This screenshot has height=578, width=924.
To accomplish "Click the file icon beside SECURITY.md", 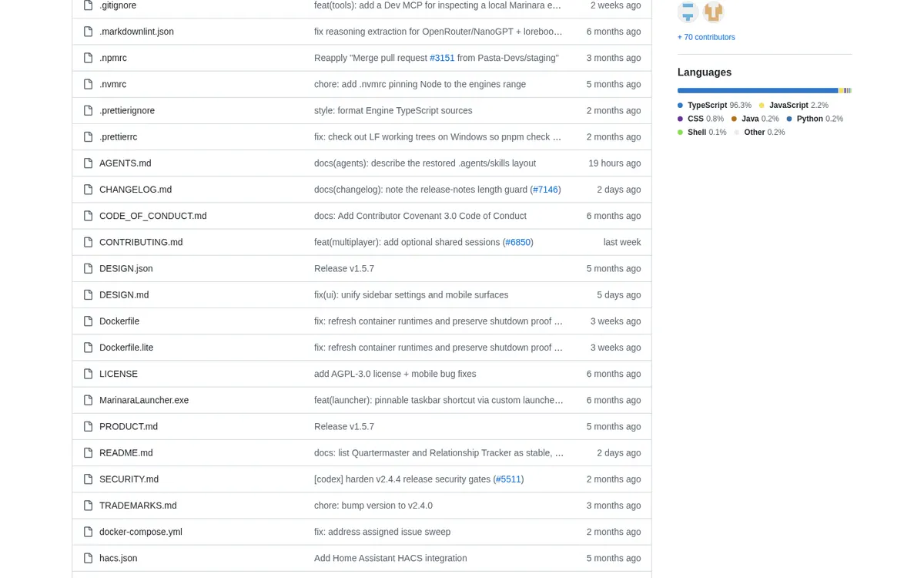I will pyautogui.click(x=88, y=479).
